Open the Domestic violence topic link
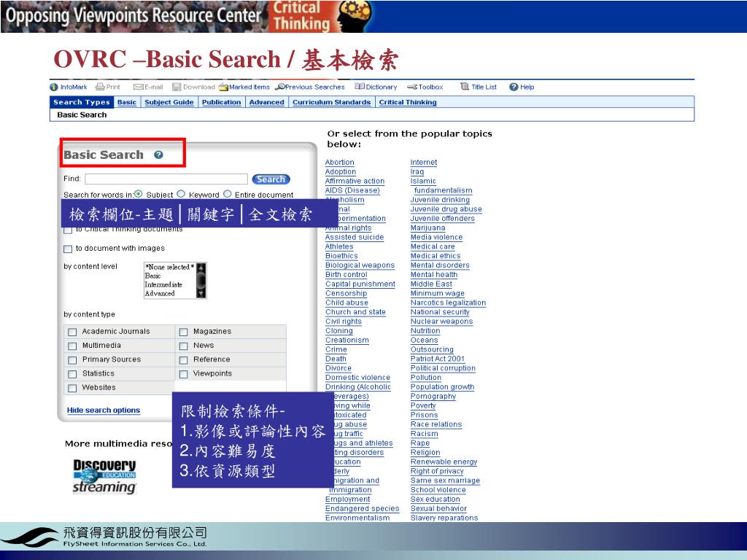The image size is (747, 560). coord(357,378)
